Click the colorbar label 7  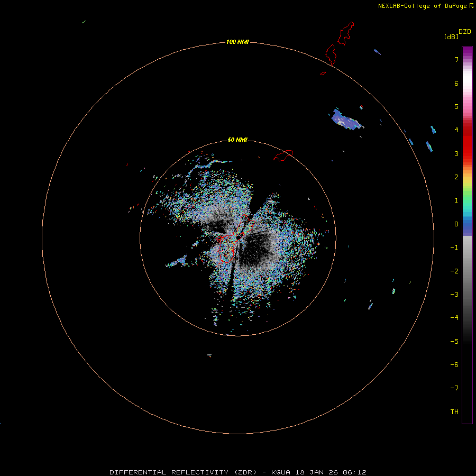[456, 59]
